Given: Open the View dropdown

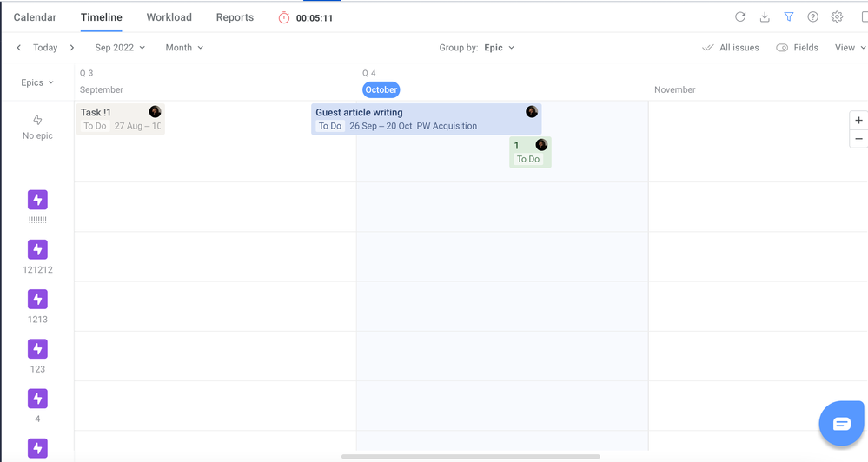Looking at the screenshot, I should pyautogui.click(x=851, y=48).
